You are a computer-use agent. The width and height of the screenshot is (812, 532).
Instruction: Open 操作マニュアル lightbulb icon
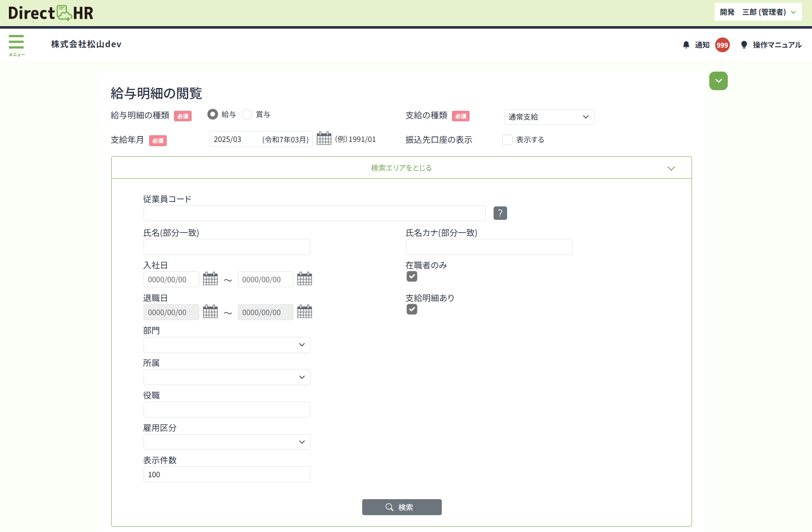(744, 45)
